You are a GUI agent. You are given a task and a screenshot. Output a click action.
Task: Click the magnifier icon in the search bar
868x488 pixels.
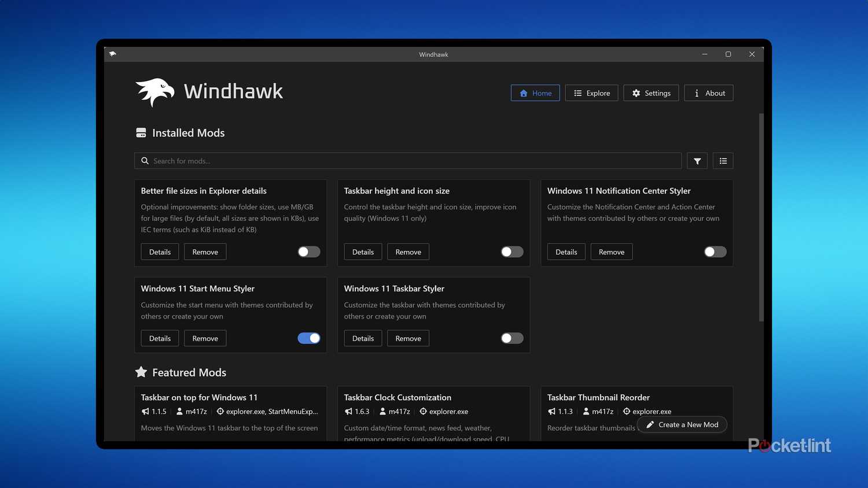[145, 161]
